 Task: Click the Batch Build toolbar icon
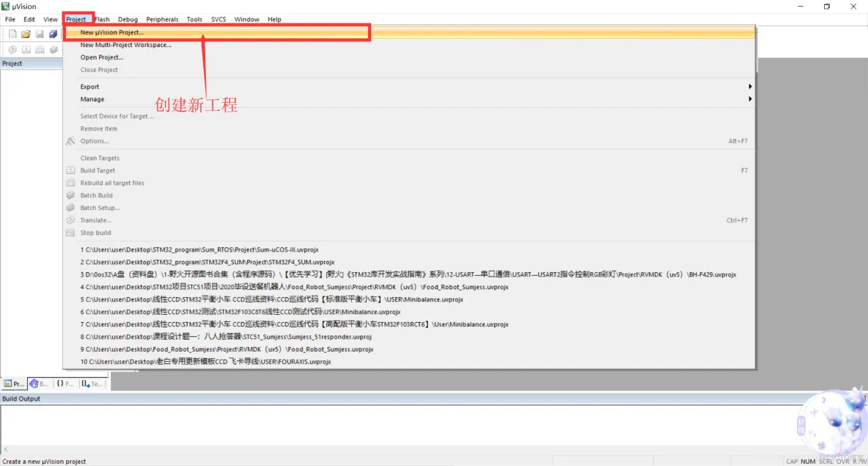[54, 49]
